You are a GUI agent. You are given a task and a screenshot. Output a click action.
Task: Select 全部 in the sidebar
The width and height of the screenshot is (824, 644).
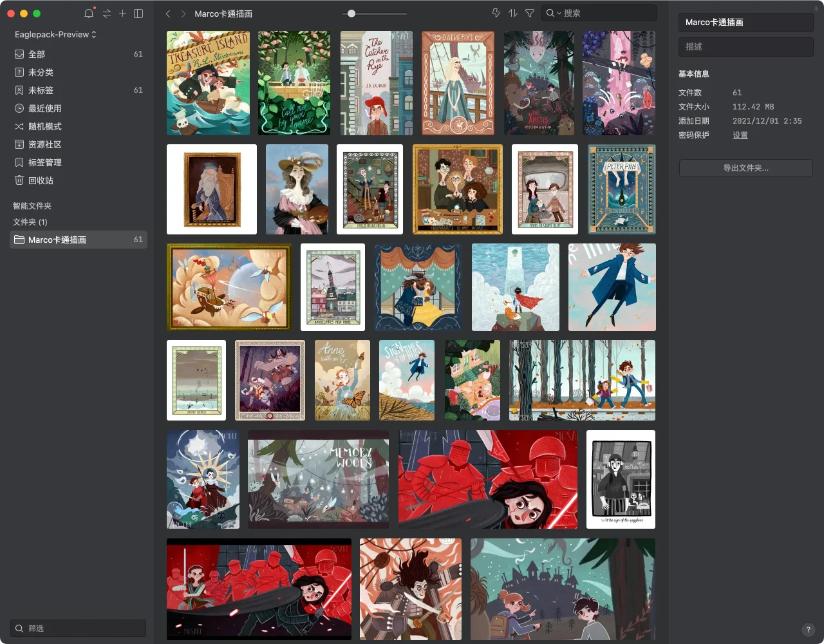click(79, 54)
